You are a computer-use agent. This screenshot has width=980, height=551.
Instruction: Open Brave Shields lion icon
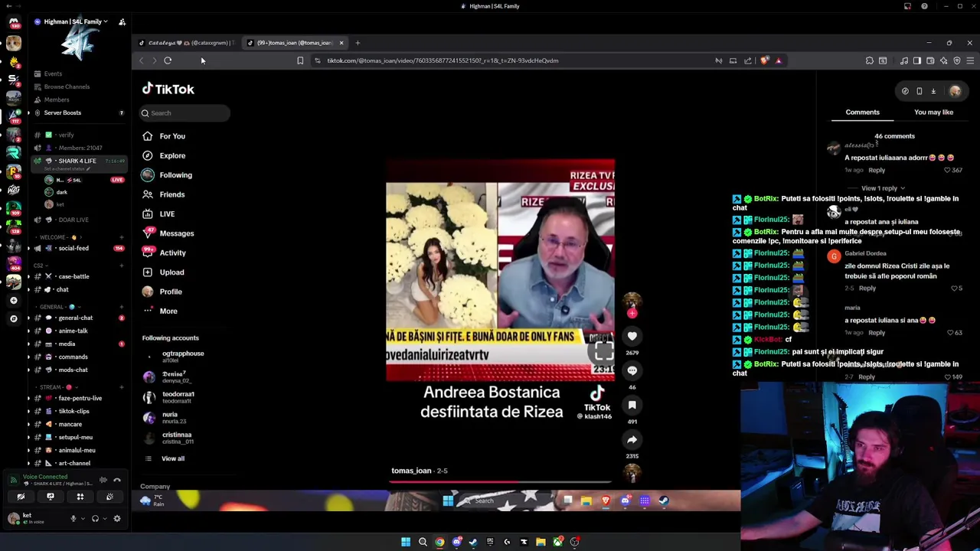pyautogui.click(x=764, y=60)
